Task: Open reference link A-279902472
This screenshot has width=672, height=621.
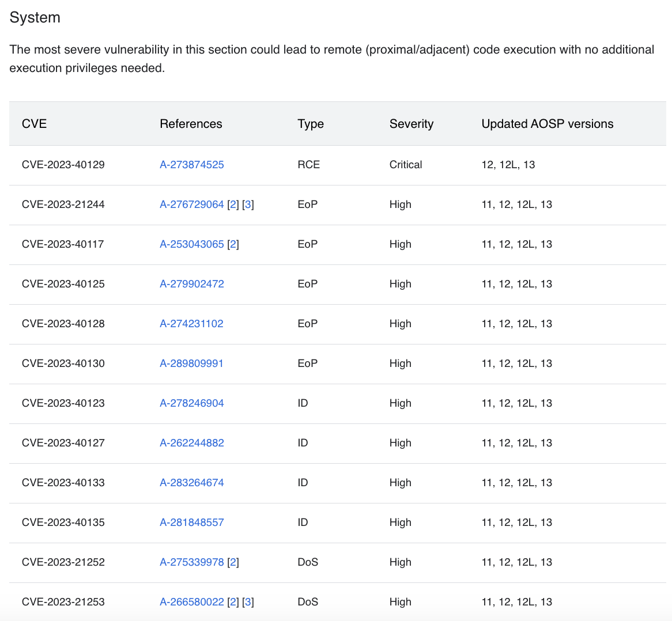Action: pos(191,284)
